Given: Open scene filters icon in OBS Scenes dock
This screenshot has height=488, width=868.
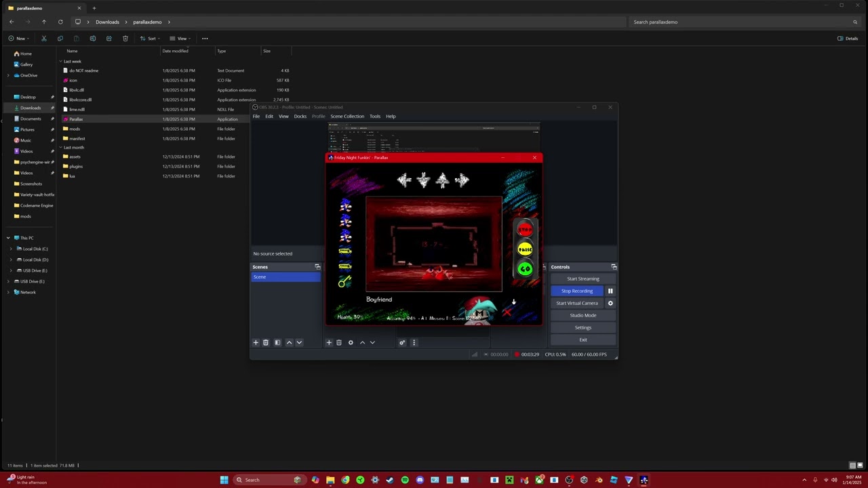Looking at the screenshot, I should click(277, 342).
